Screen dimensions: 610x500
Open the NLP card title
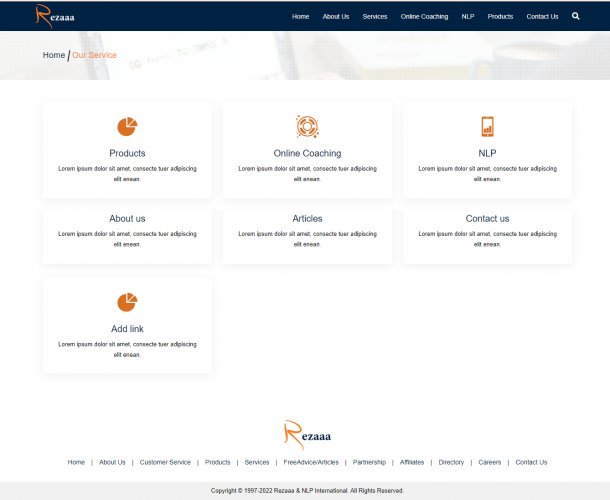(x=487, y=153)
